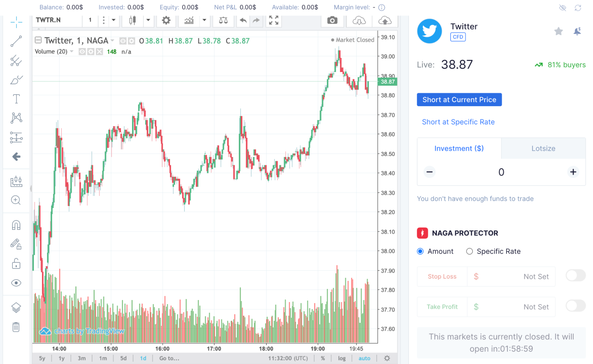This screenshot has width=593, height=364.
Task: Select the Specific Rate radio button
Action: click(x=469, y=251)
